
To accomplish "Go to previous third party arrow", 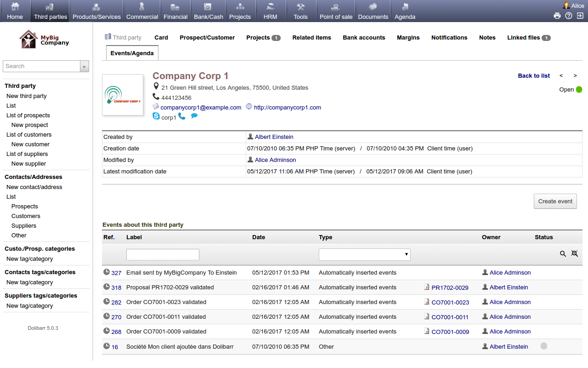I will (x=561, y=76).
